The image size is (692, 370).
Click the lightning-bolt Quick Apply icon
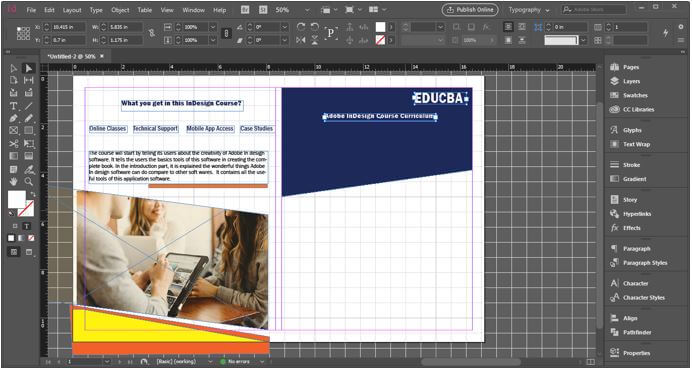pos(666,33)
